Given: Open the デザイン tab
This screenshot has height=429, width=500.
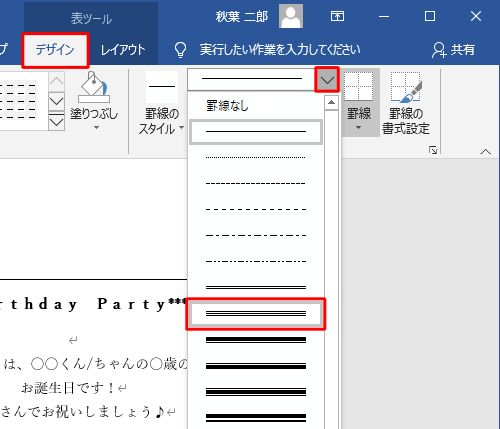Looking at the screenshot, I should pos(55,50).
